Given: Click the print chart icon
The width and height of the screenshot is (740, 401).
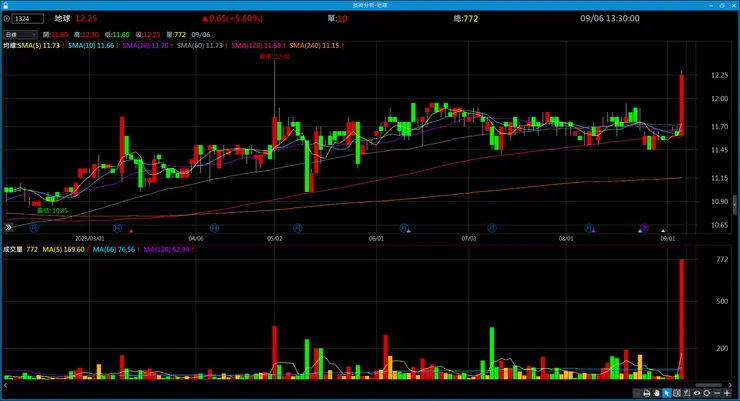Looking at the screenshot, I should [x=647, y=393].
